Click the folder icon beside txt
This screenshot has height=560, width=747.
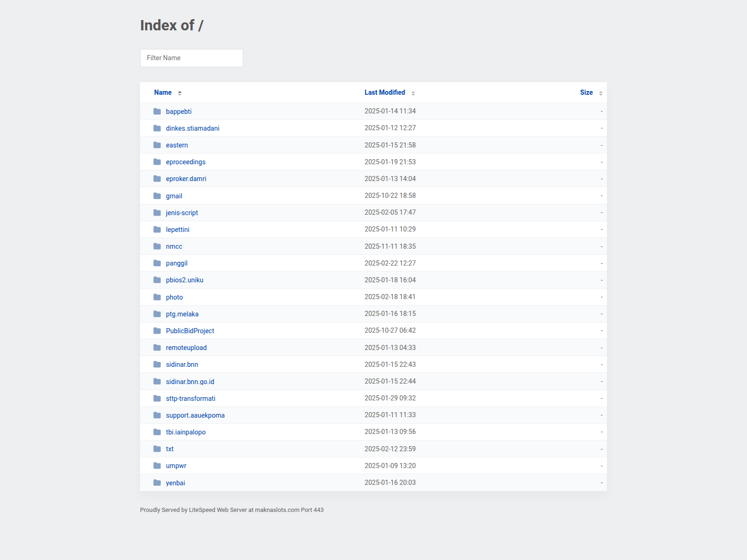(157, 449)
